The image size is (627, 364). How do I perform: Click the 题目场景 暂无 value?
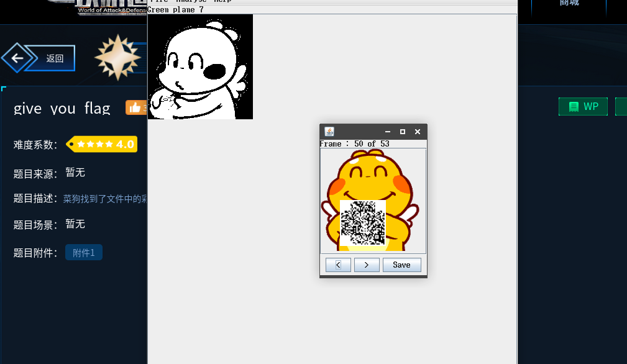[75, 224]
